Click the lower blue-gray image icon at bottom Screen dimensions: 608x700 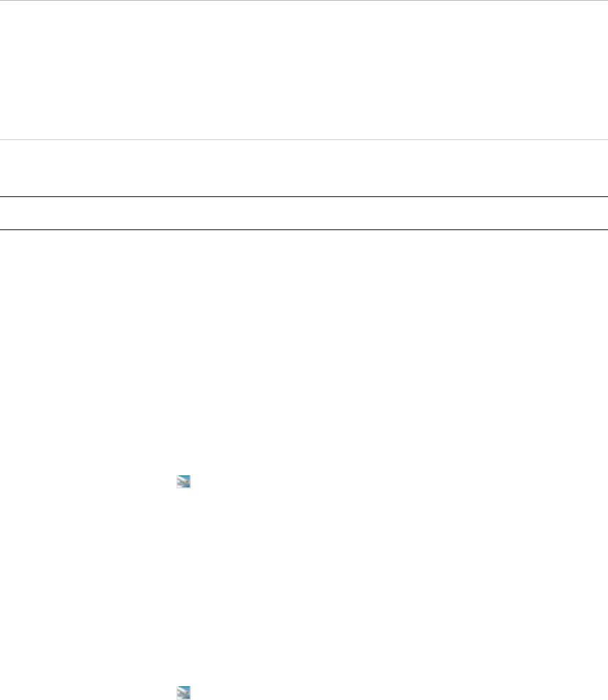pos(183,692)
